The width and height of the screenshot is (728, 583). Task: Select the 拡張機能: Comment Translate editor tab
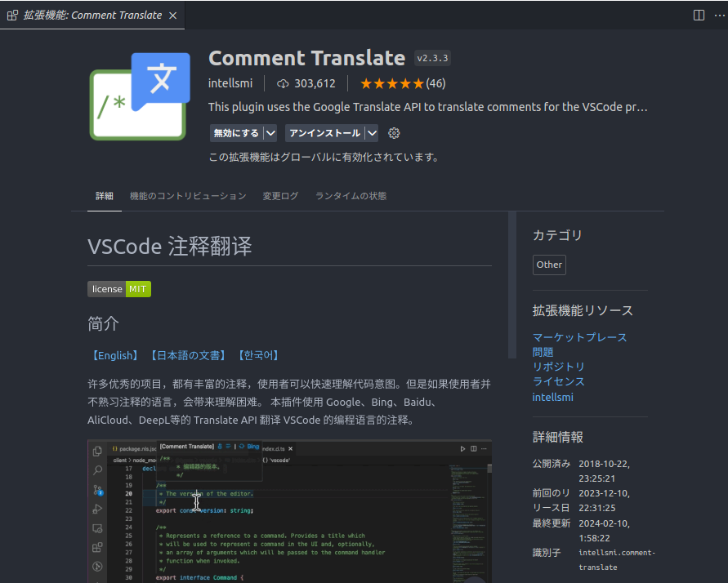click(x=92, y=16)
